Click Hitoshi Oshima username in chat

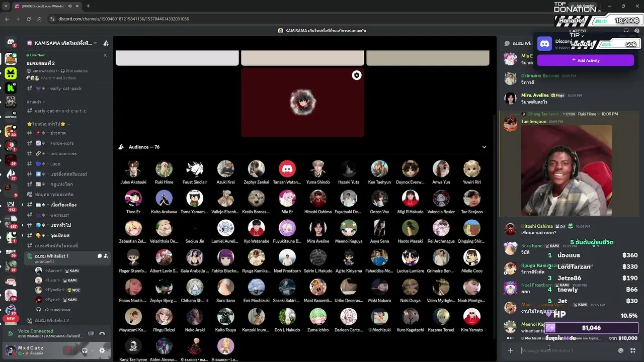coord(537,226)
